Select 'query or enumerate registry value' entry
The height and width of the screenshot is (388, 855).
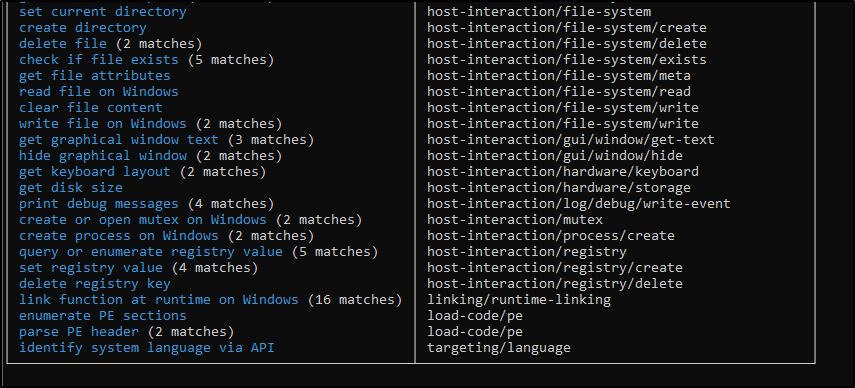[150, 252]
